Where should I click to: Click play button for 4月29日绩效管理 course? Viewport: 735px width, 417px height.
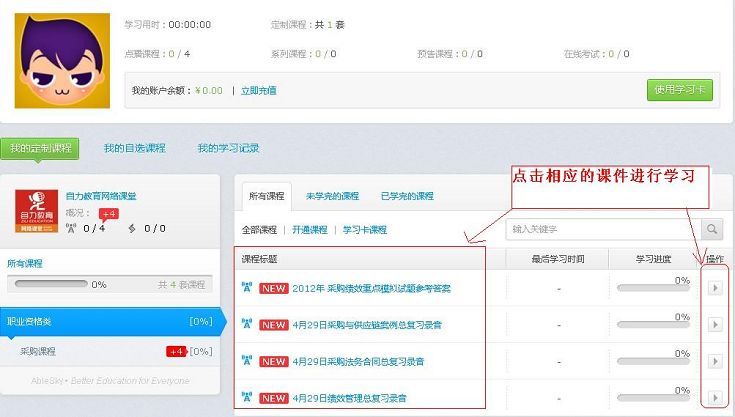pos(714,398)
